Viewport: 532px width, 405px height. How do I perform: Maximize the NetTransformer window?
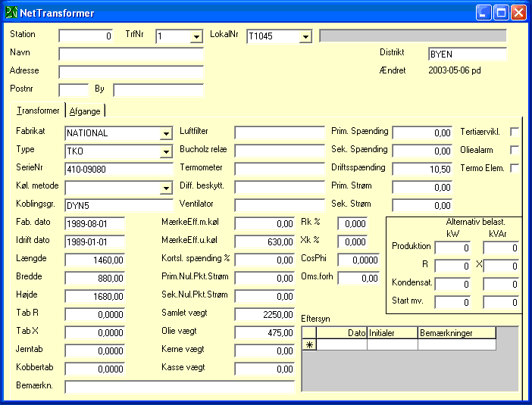pyautogui.click(x=501, y=13)
